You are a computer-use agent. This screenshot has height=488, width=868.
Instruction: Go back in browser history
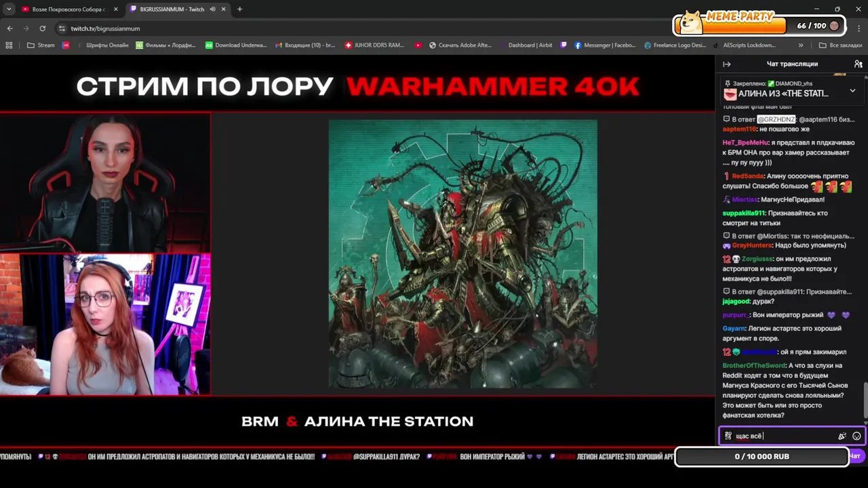pos(9,28)
